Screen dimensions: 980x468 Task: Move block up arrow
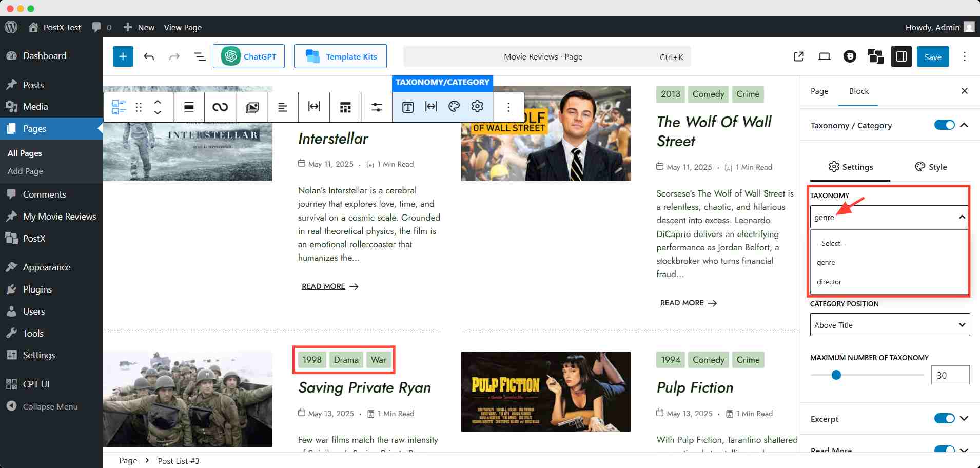click(158, 102)
